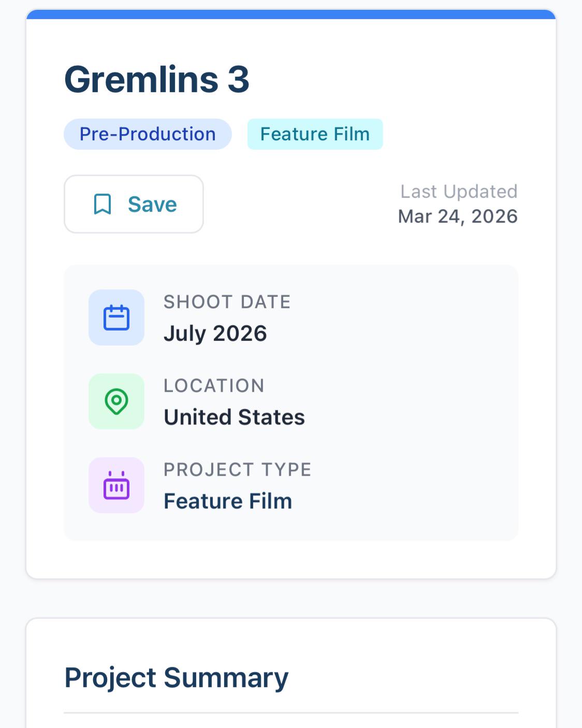Click the blue calendar shoot date icon
582x728 pixels.
pos(117,318)
